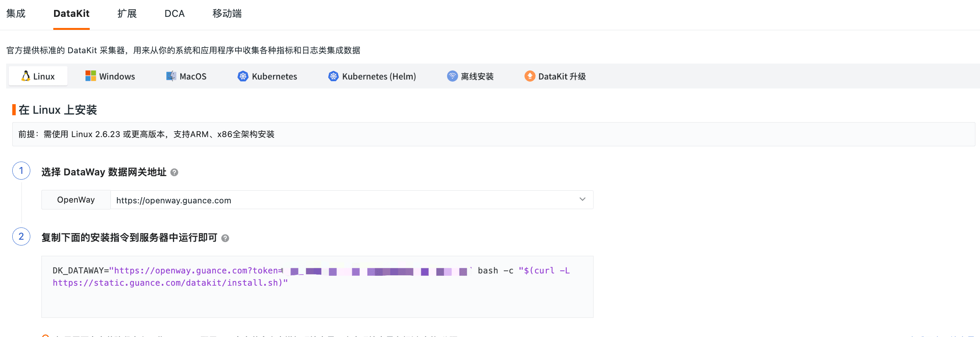This screenshot has height=337, width=980.
Task: Click the OpenWay label button
Action: (76, 200)
